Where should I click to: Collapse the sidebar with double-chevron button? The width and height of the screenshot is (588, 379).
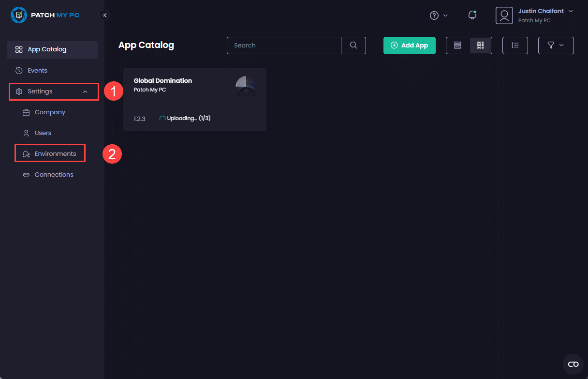104,15
